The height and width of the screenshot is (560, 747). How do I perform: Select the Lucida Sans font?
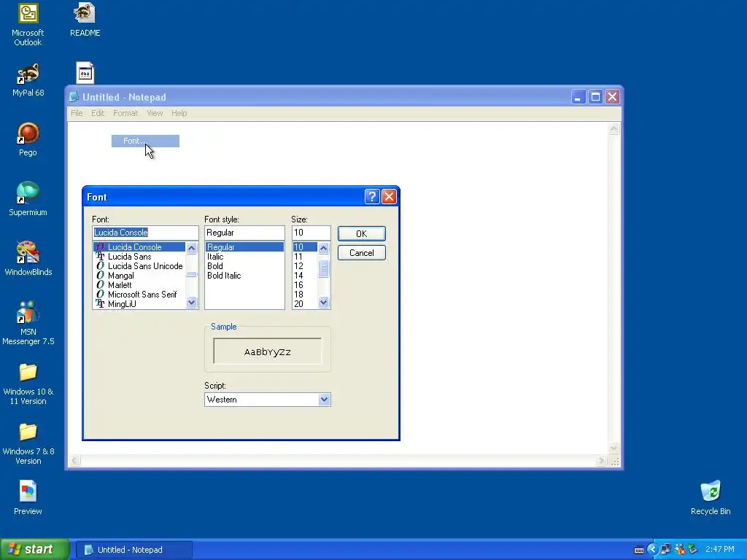129,256
